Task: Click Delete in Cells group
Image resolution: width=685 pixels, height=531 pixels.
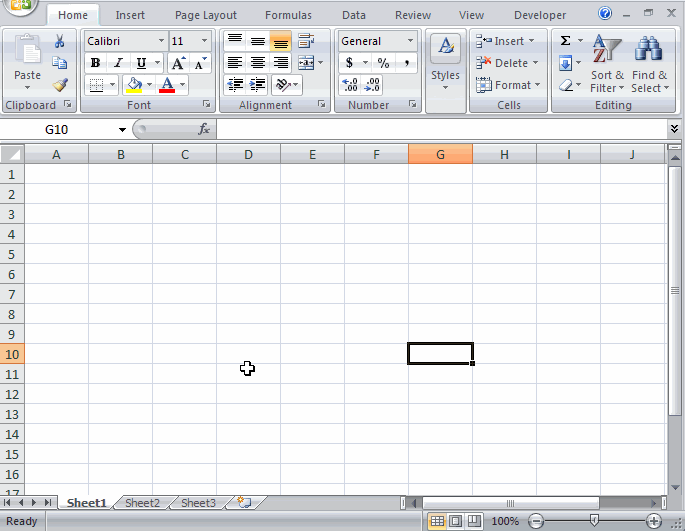Action: [x=507, y=63]
